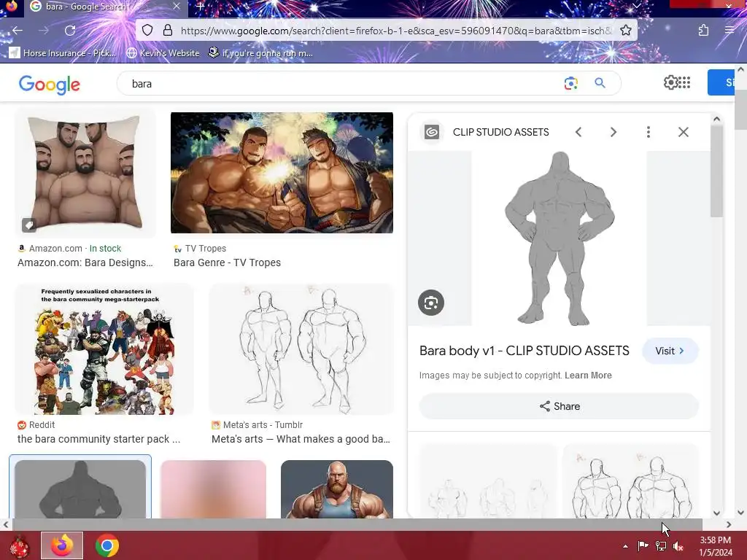
Task: Click the blue Sign in button
Action: [x=721, y=82]
